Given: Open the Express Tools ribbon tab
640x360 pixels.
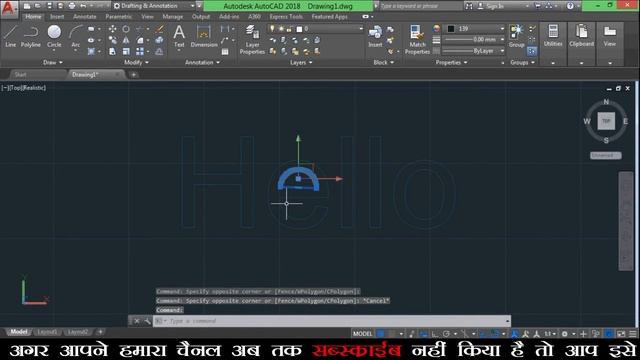Looking at the screenshot, I should click(x=286, y=17).
